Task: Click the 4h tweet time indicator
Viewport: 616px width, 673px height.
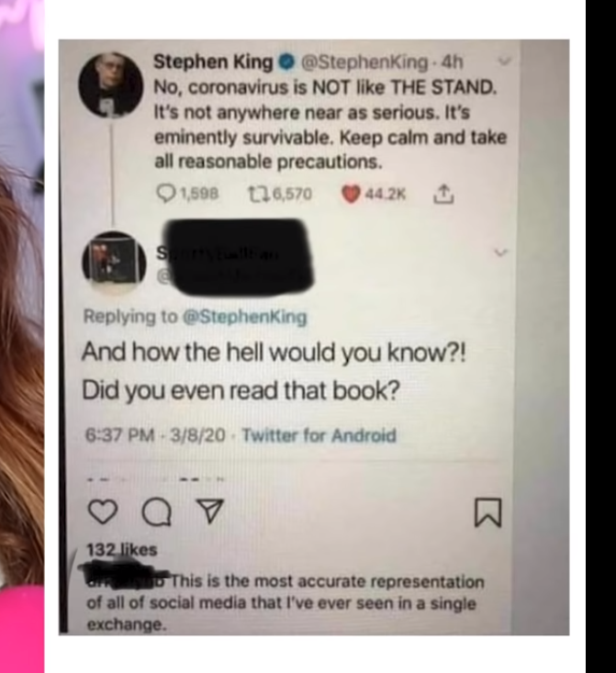Action: click(453, 62)
